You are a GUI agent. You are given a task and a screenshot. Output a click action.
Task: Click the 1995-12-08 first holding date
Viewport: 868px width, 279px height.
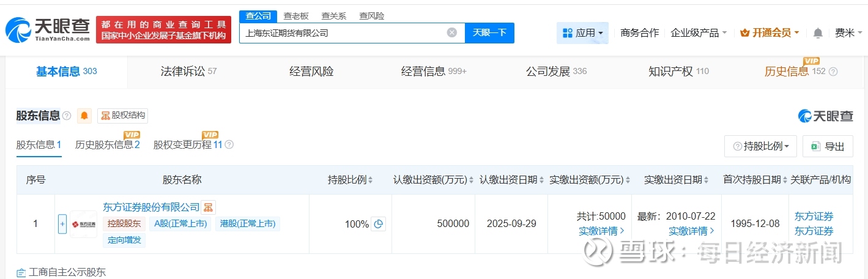[755, 224]
